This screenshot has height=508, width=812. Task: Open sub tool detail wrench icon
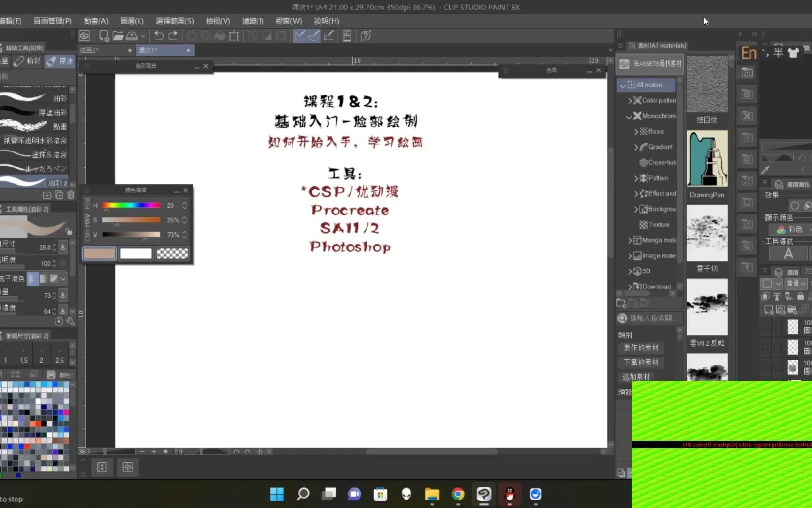(x=70, y=321)
